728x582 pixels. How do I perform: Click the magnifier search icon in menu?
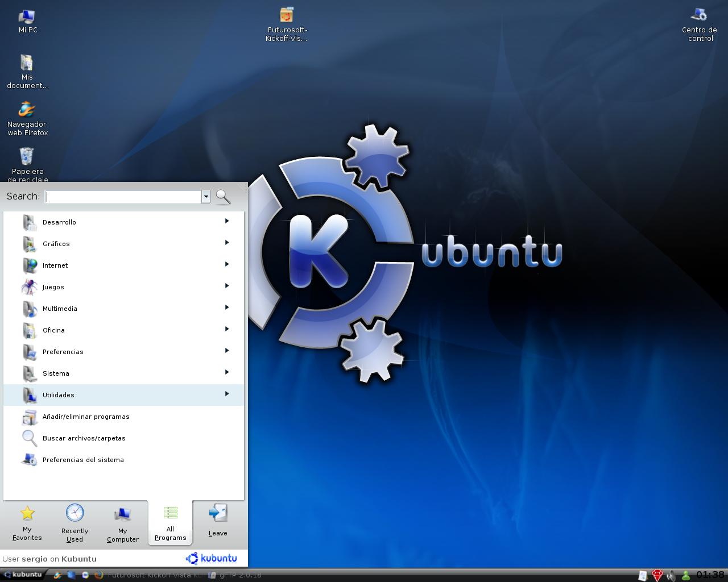pyautogui.click(x=224, y=197)
